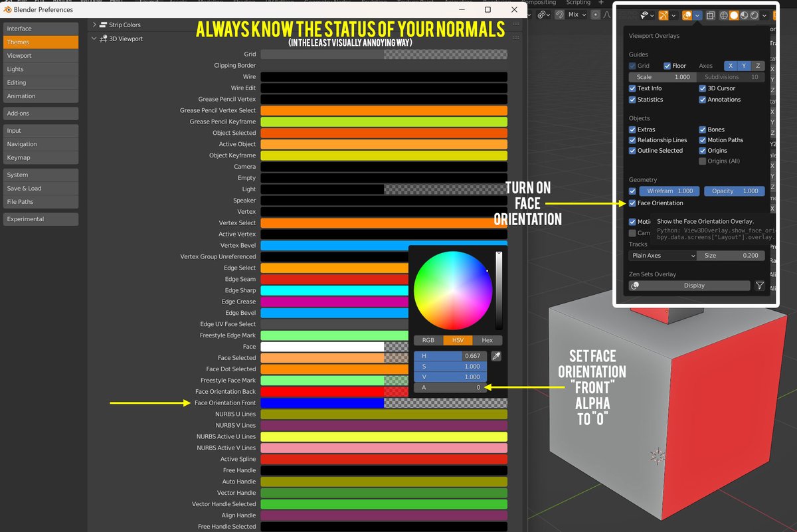Screen dimensions: 797x532
Task: Open the Add-ons preferences tab
Action: [41, 113]
